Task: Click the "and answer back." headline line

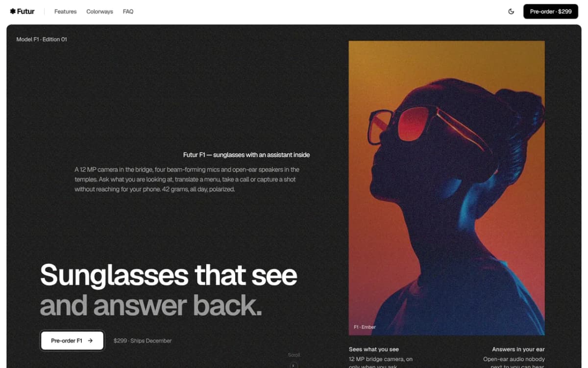Action: (x=151, y=305)
